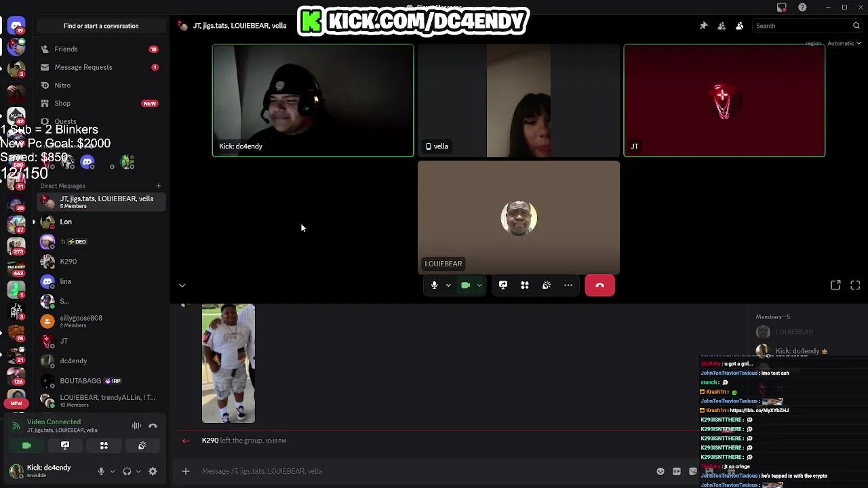Open User Settings gear icon
868x488 pixels.
coord(153,471)
